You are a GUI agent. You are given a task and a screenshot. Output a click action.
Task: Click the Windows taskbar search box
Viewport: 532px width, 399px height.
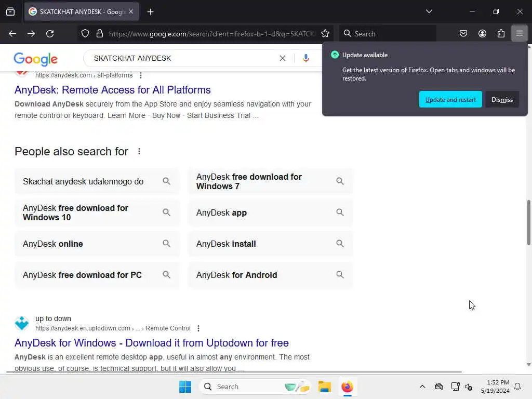coord(255,387)
